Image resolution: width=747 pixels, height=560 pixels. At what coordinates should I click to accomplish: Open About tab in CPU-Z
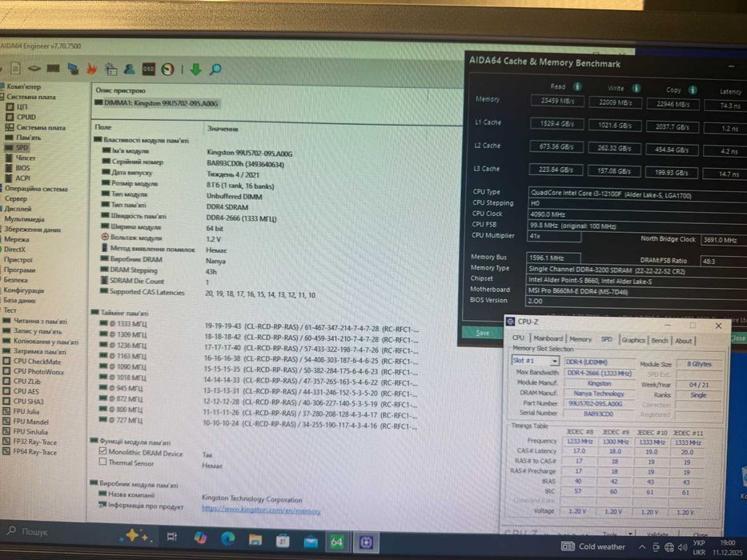point(683,341)
